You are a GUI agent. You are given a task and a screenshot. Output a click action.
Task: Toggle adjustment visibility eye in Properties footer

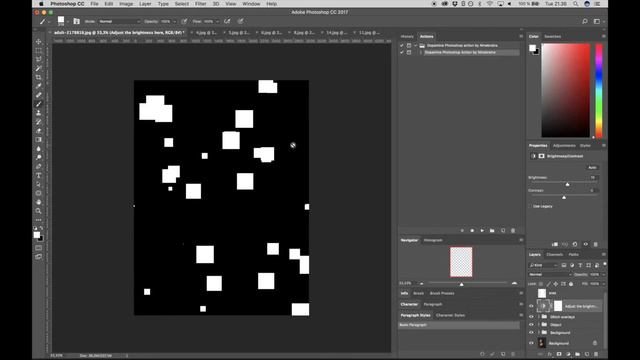[x=585, y=244]
